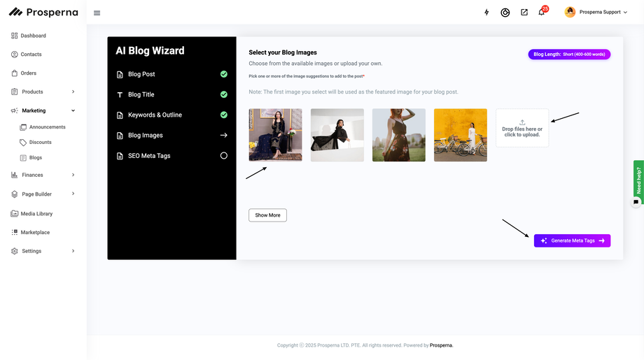This screenshot has height=360, width=644.
Task: Expand the Page Builder submenu chevron
Action: (73, 194)
